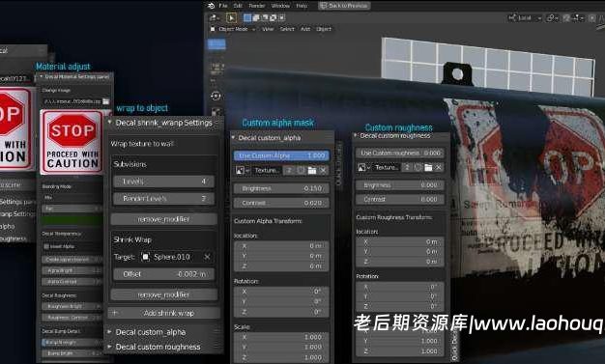Clear the Sphere.010 shrink wrap target
The width and height of the screenshot is (605, 364).
click(207, 257)
